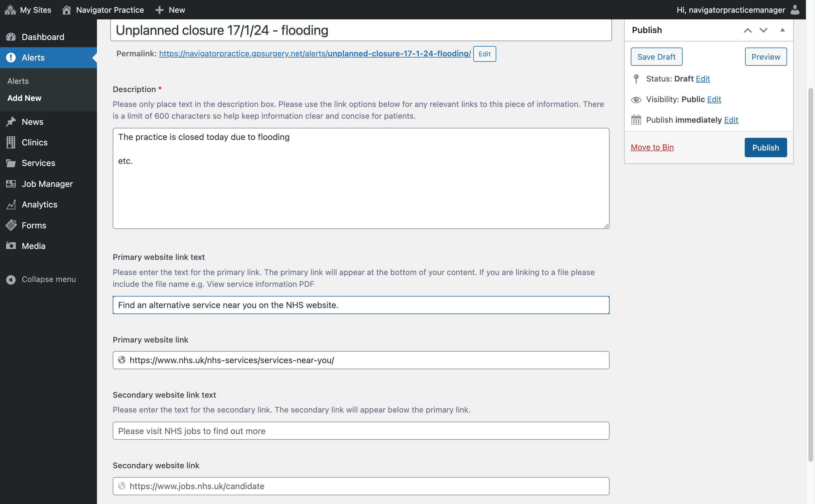Click the blue Publish button
Screen dimensions: 815x504
tap(766, 147)
